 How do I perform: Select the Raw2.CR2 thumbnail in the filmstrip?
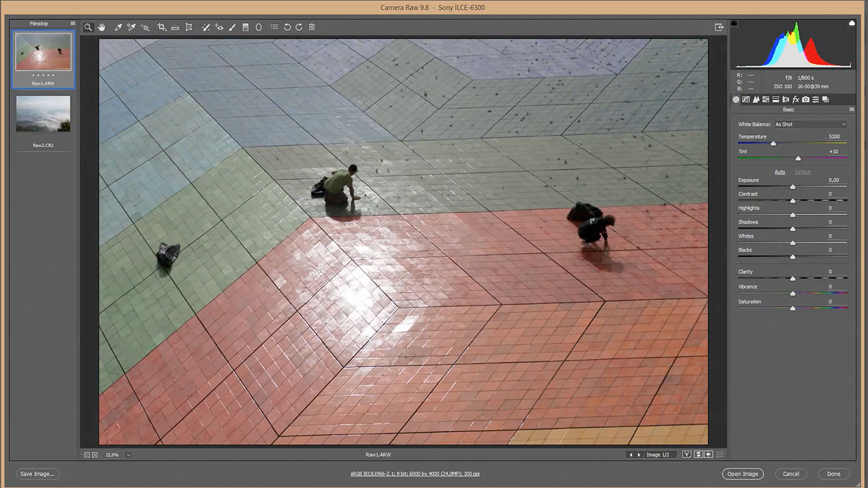click(x=43, y=114)
